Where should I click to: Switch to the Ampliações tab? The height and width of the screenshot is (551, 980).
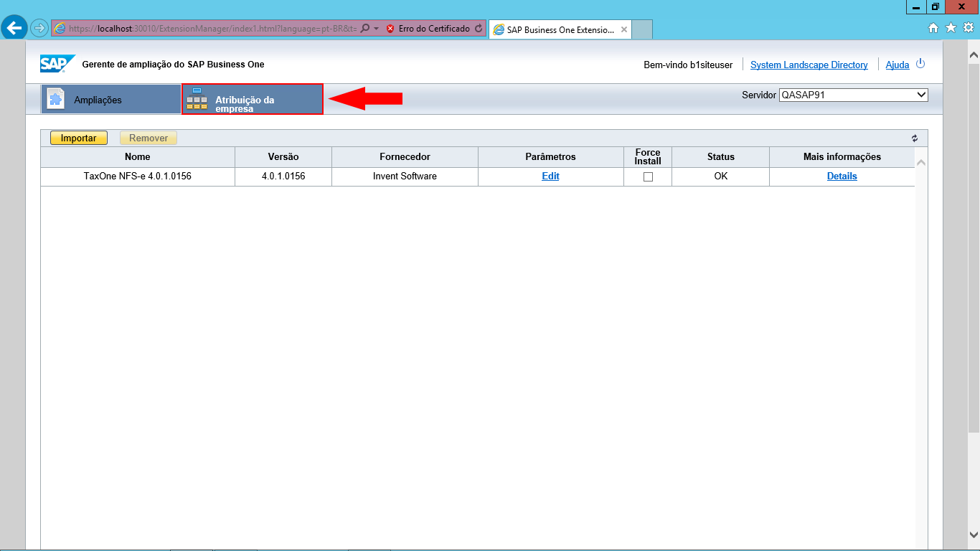point(110,99)
